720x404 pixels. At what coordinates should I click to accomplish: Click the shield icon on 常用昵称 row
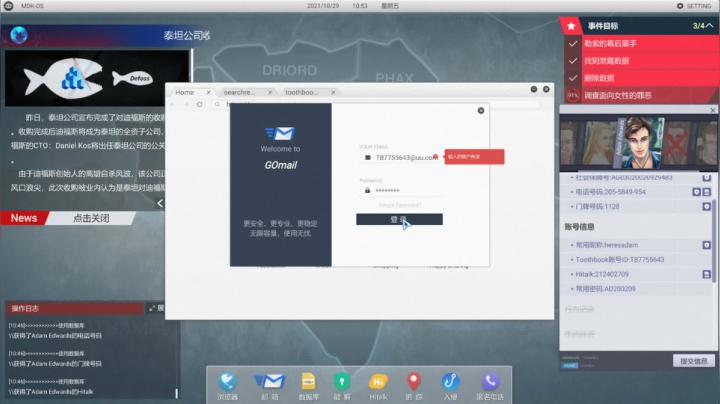707,245
